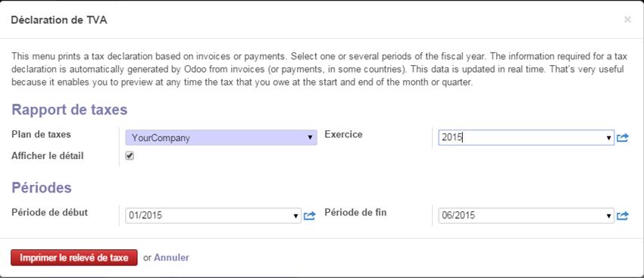
Task: Open the Période de fin external link icon
Action: click(623, 216)
